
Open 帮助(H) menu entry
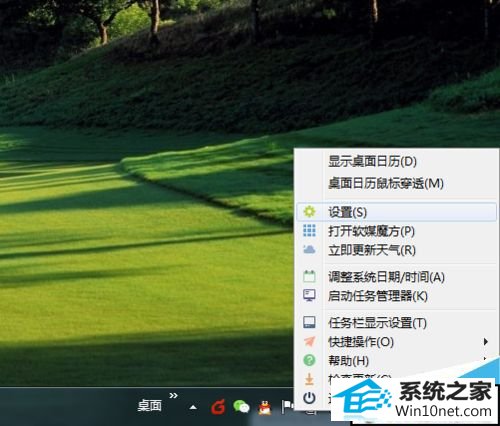pos(396,361)
